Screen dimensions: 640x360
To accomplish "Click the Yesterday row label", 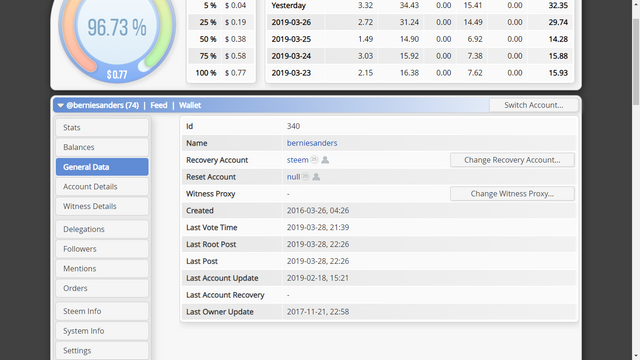I will pos(289,5).
